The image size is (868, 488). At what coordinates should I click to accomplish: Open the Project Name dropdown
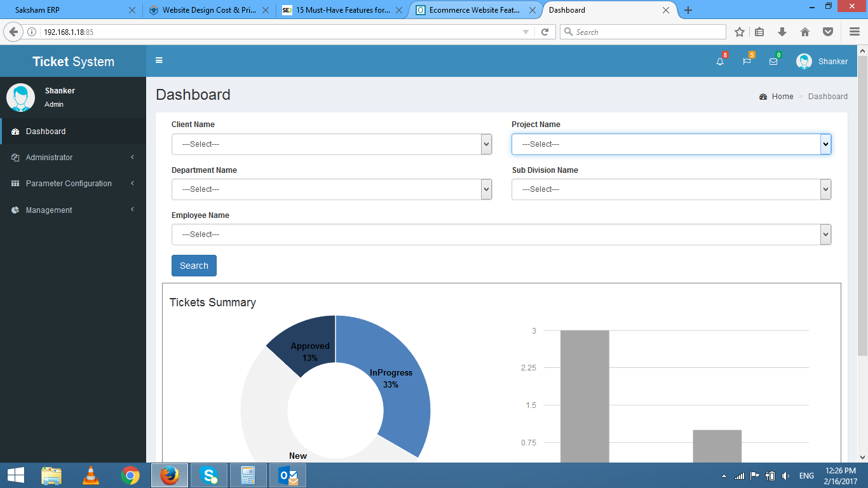pyautogui.click(x=671, y=144)
